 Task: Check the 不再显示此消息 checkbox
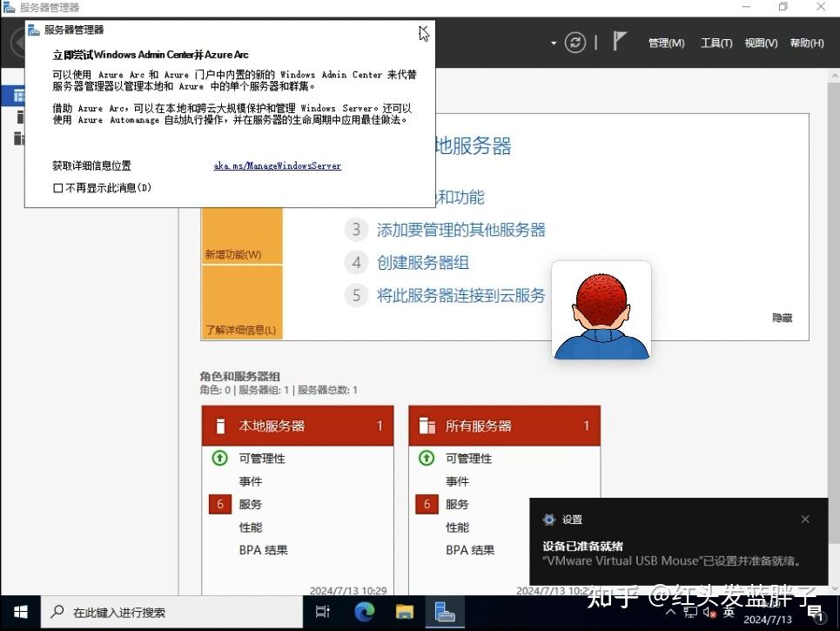(x=58, y=187)
